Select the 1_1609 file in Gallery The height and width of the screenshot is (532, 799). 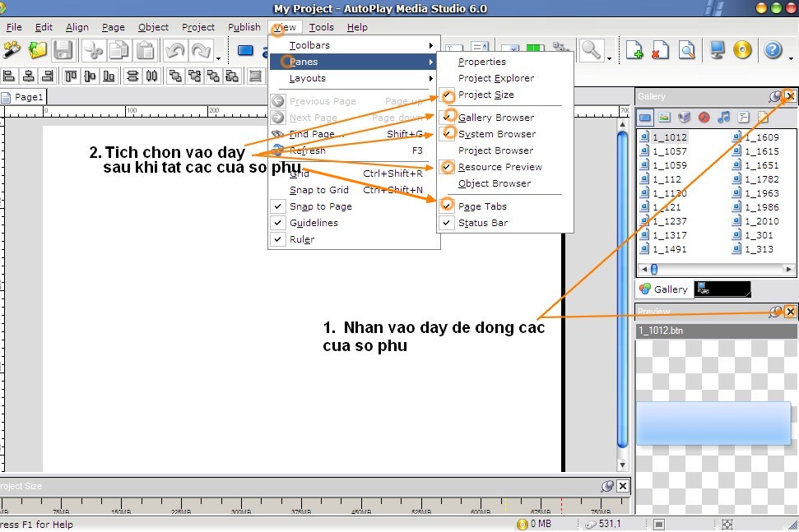tap(755, 137)
